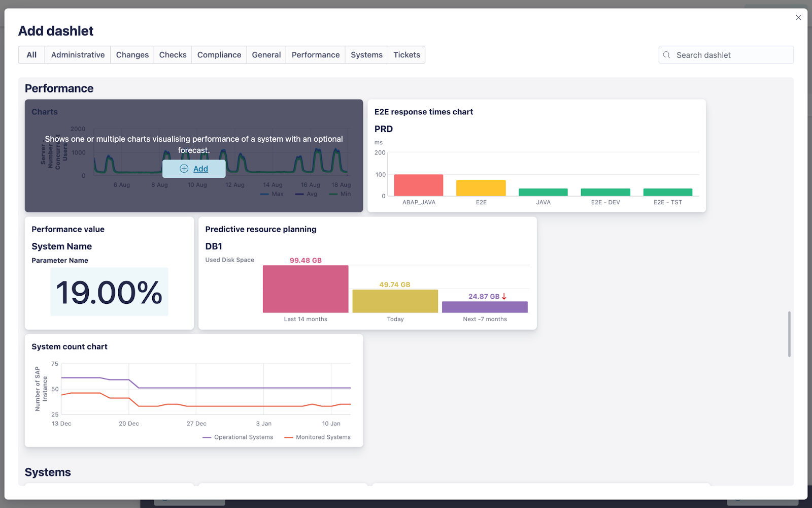Open the Checks tab

(173, 54)
